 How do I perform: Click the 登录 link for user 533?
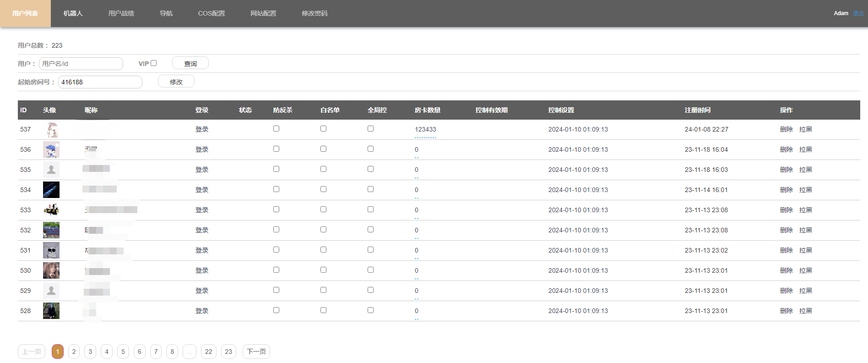[201, 210]
